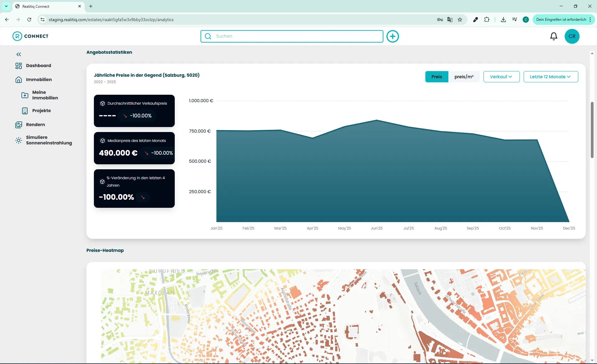Switch chart to preis/m²

(x=464, y=77)
